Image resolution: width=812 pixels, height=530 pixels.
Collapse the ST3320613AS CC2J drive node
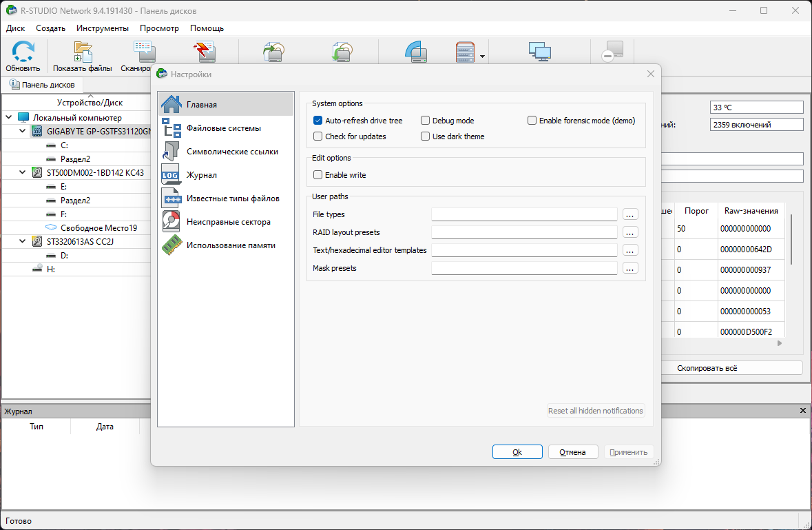point(22,241)
